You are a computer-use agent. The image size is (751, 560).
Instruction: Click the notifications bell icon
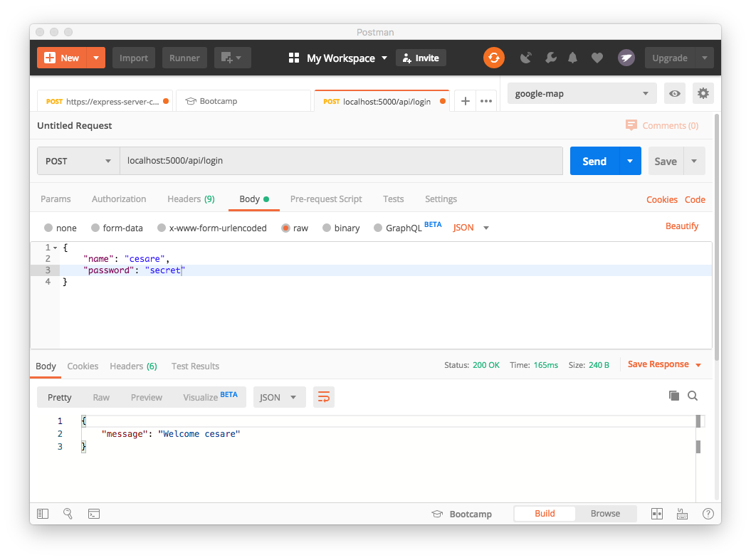(x=572, y=58)
